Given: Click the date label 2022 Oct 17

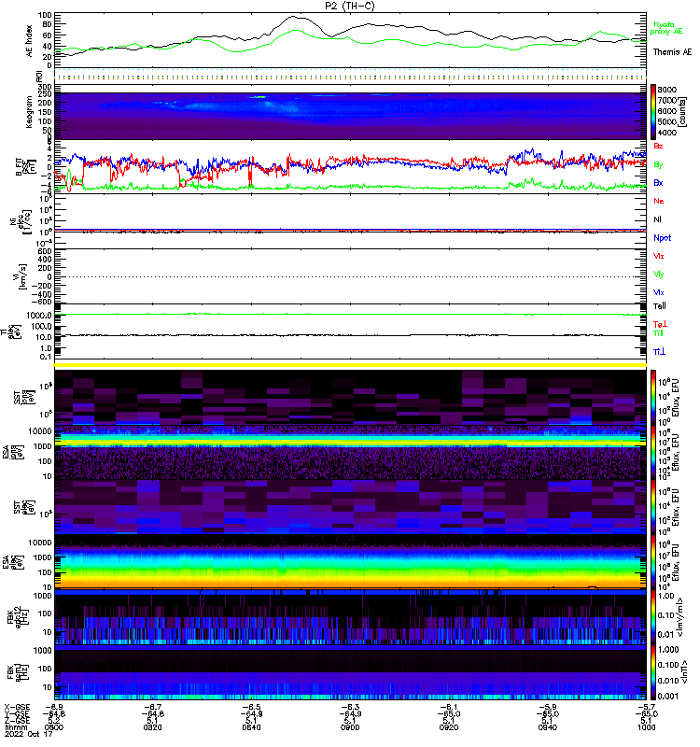Looking at the screenshot, I should coord(29,734).
